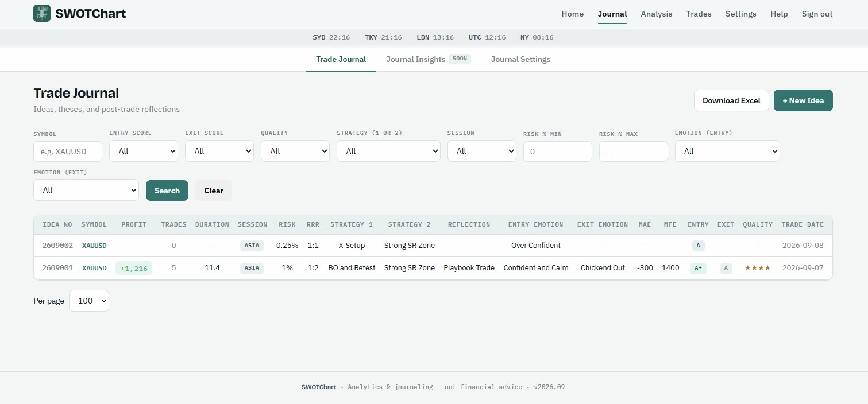Click the SYD 22:16 clock
The width and height of the screenshot is (868, 404).
click(x=331, y=37)
